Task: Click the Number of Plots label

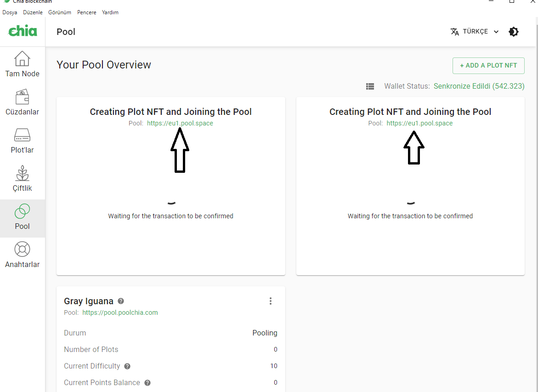Action: pos(91,349)
